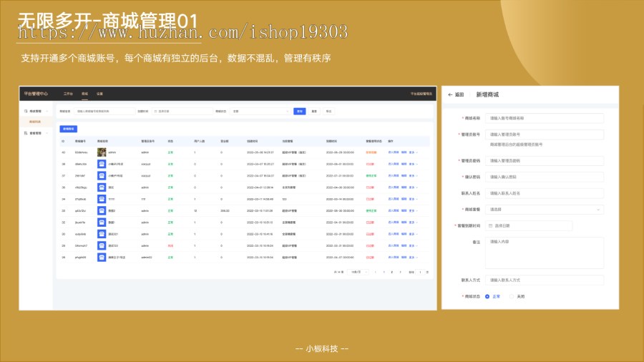Click the 平台管理中心 header title
The width and height of the screenshot is (644, 362).
pos(36,94)
